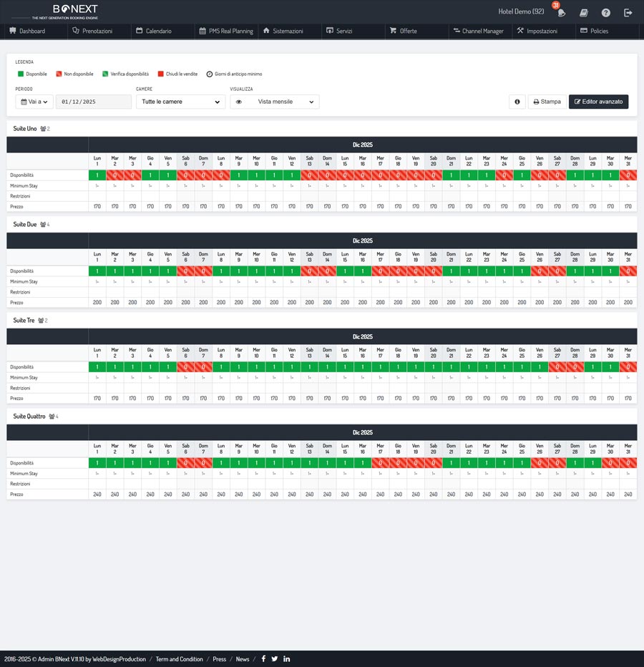
Task: Open the notifications icon with red badge
Action: [x=561, y=12]
